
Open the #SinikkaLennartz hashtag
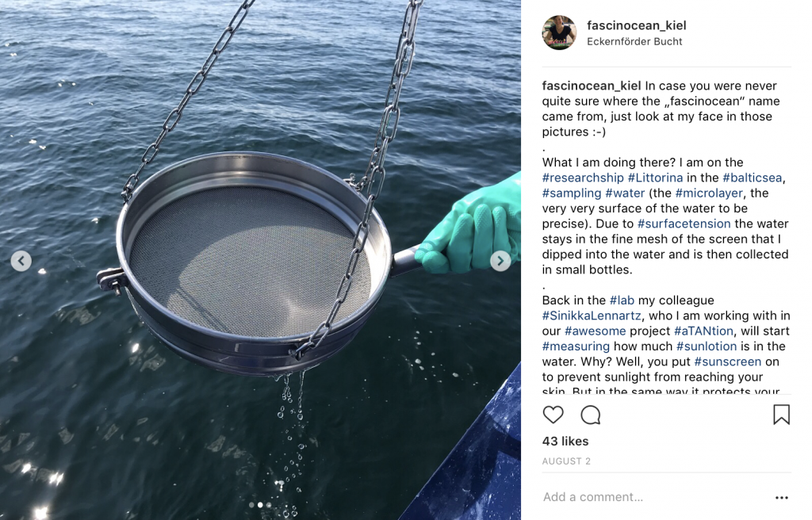(x=592, y=315)
